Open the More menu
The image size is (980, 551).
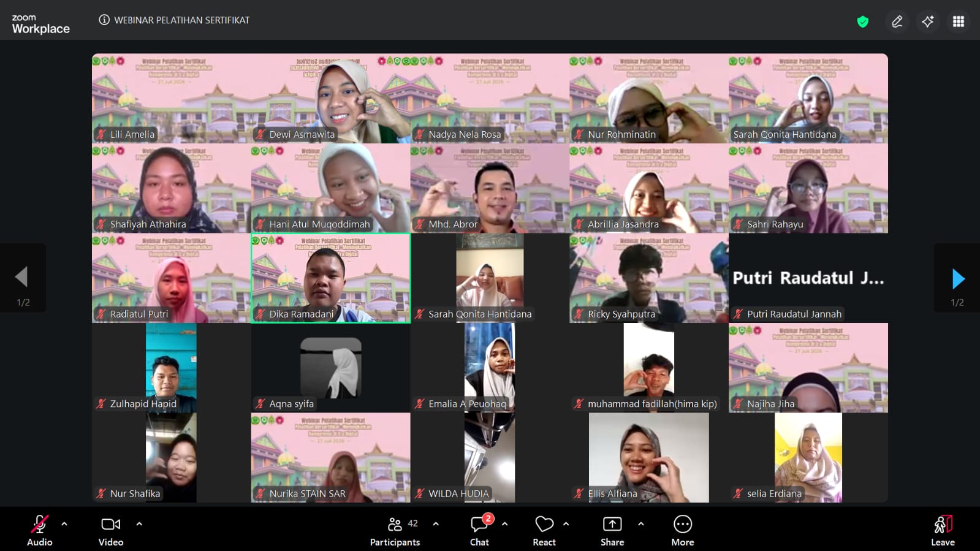coord(683,530)
